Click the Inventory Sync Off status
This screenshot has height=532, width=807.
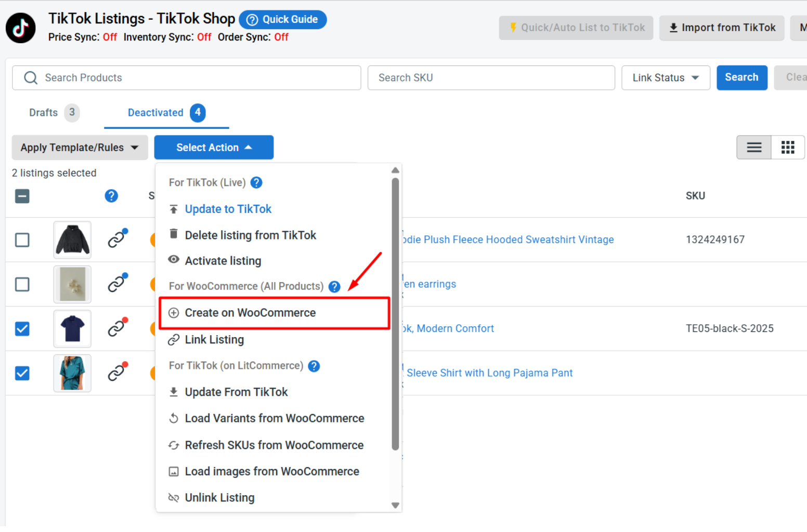(204, 37)
